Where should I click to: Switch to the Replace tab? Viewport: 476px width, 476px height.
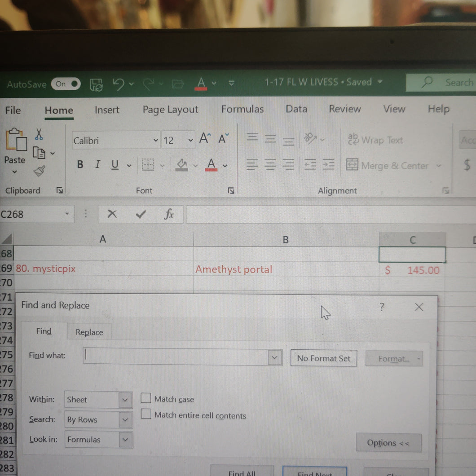point(89,332)
